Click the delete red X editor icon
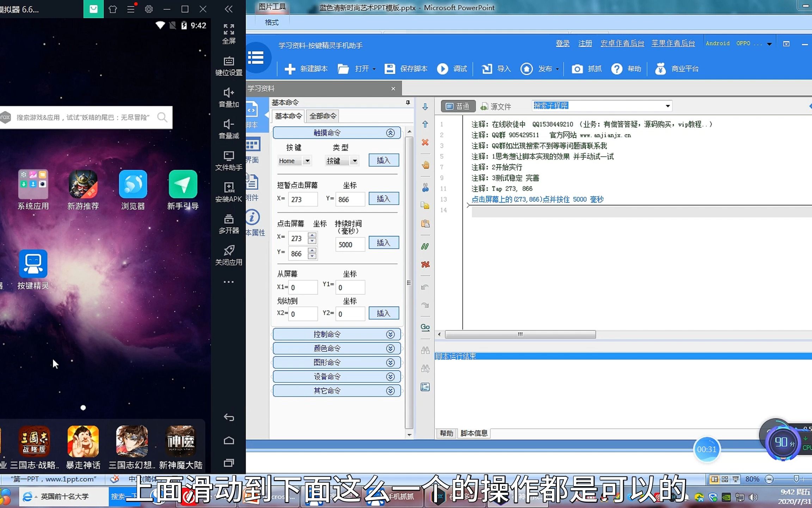812x508 pixels. click(425, 142)
